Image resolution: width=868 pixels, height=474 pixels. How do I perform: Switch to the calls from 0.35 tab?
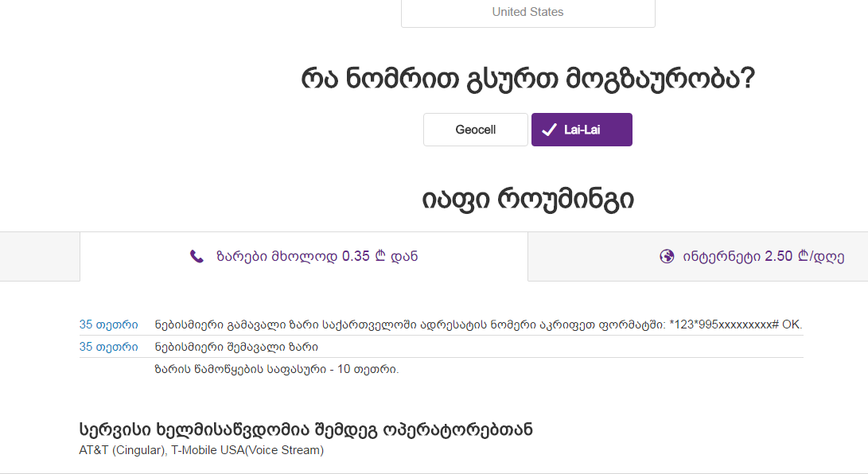pos(303,255)
